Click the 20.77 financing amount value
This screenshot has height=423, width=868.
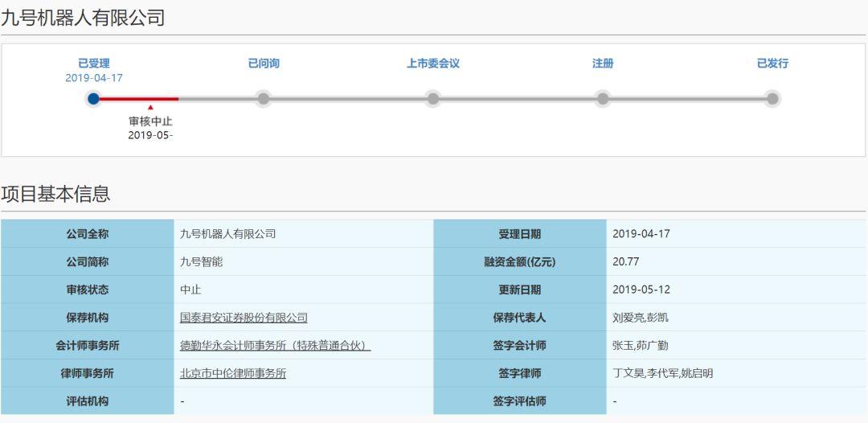625,262
